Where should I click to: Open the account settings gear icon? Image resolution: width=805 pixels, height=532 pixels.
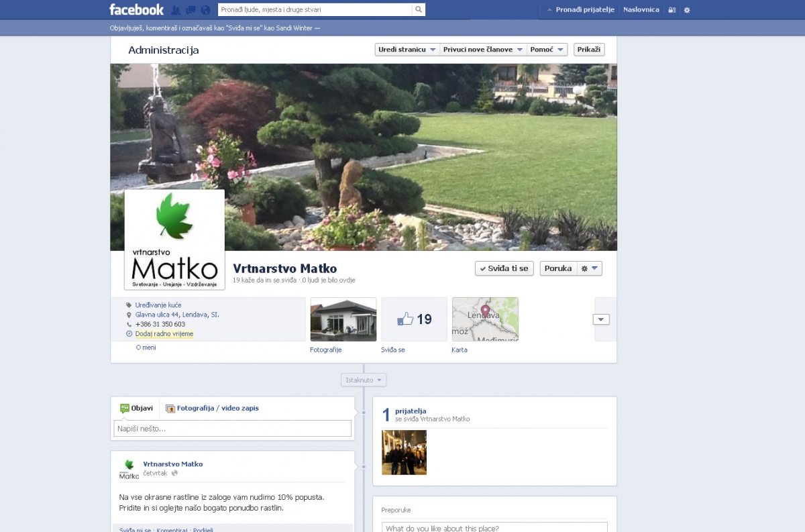(686, 10)
